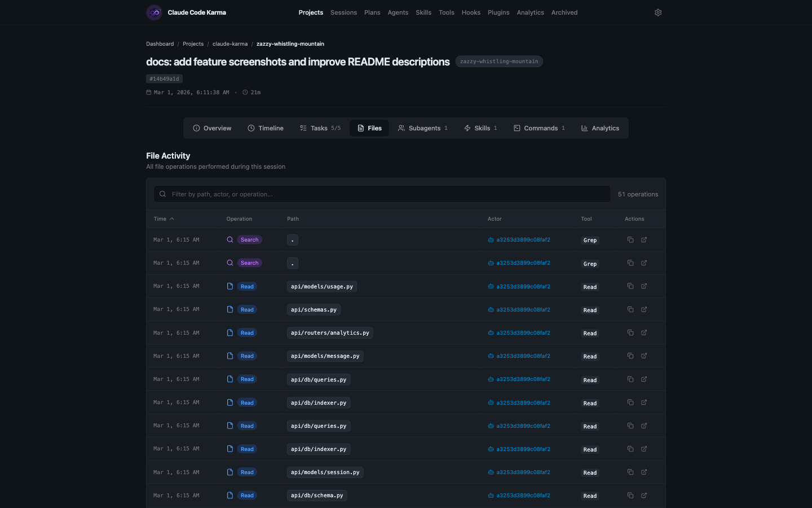The image size is (812, 508).
Task: Open Hooks in top navigation
Action: tap(471, 12)
